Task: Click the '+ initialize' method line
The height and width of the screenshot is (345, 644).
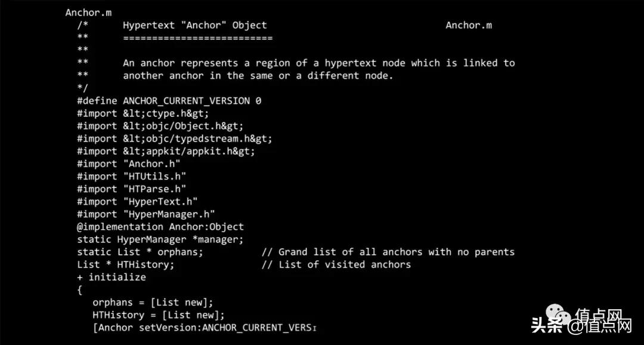Action: point(112,277)
